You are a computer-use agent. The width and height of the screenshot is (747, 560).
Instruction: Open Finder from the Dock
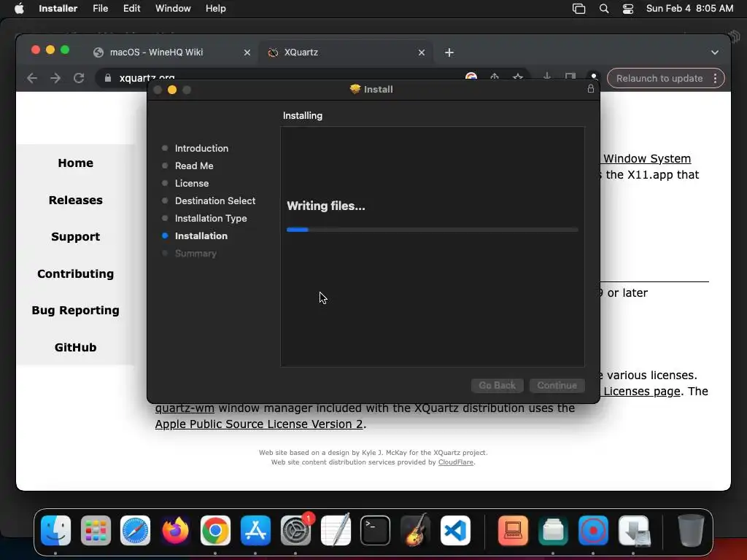click(x=55, y=530)
